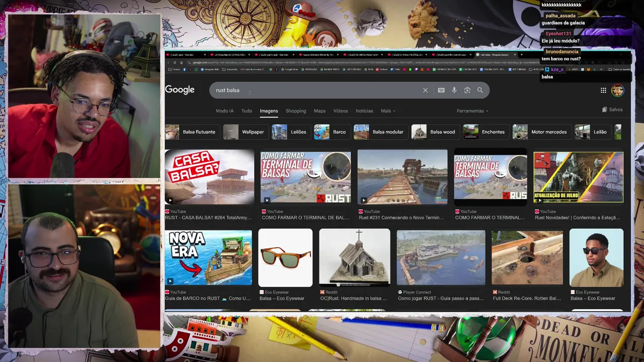Open 'Rust Novidades! | Conferindo a Estaç...' link
Screen dimensions: 644x362
(x=578, y=218)
